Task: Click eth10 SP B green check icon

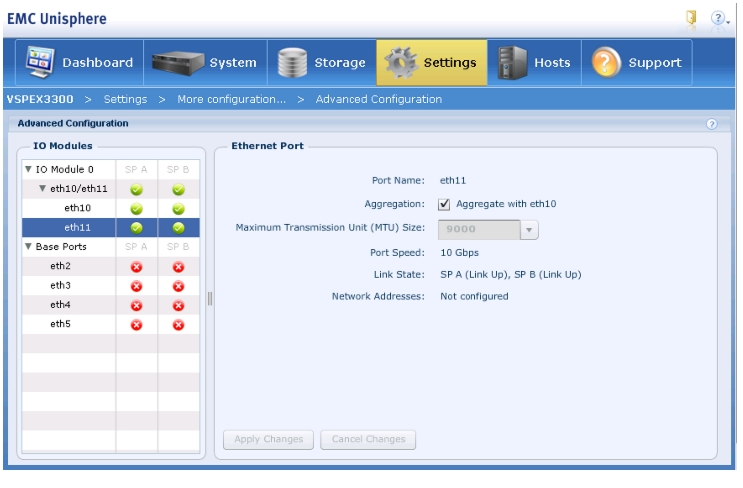Action: click(x=178, y=208)
